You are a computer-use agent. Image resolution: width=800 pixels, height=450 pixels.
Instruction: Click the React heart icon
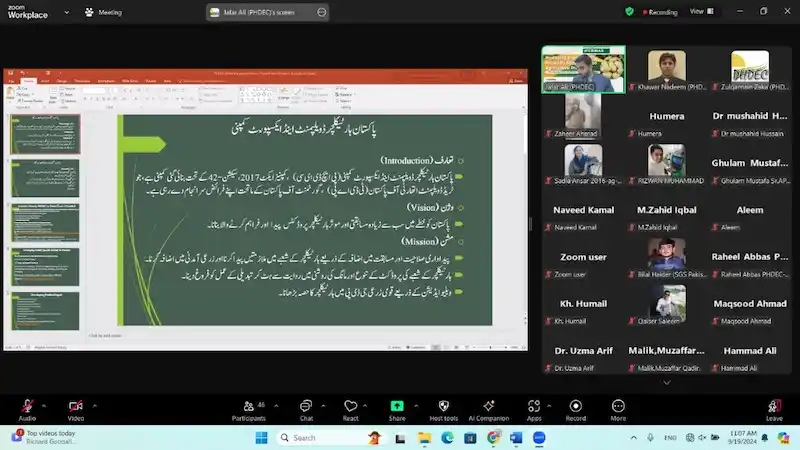point(351,406)
